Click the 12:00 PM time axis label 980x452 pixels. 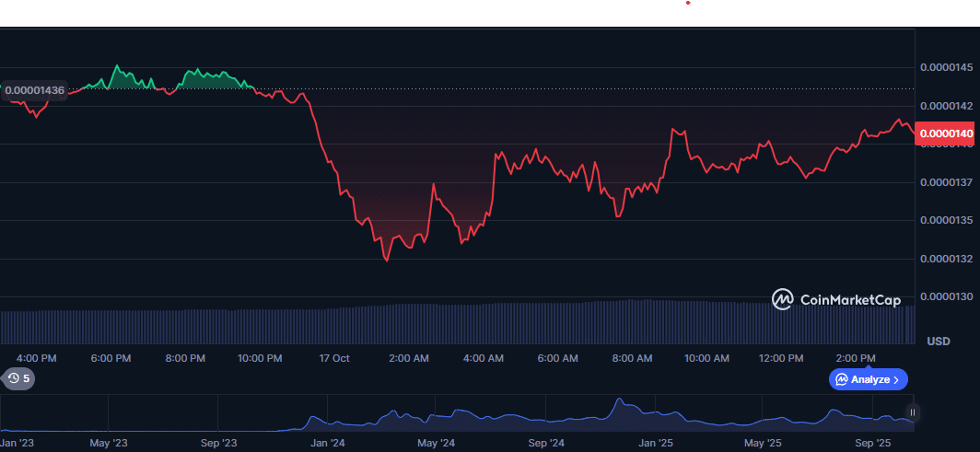pyautogui.click(x=781, y=357)
